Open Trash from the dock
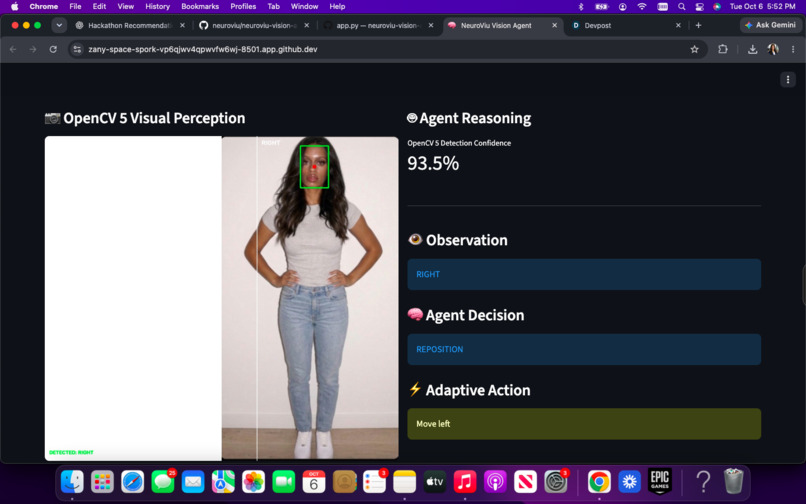 click(x=734, y=482)
